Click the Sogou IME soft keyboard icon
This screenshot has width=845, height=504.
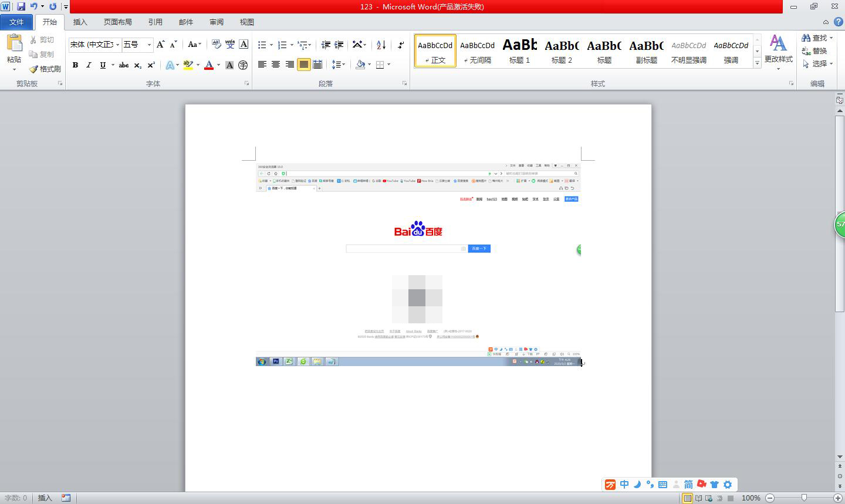click(x=663, y=485)
